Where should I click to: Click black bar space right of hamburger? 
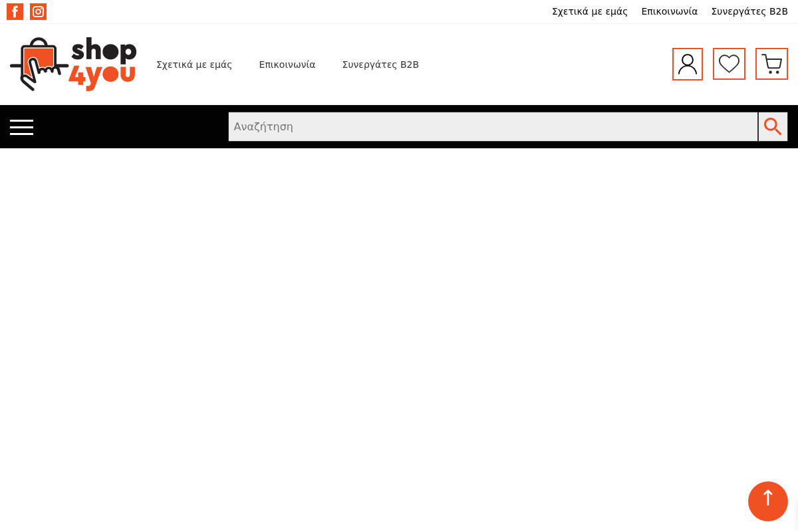click(x=133, y=126)
